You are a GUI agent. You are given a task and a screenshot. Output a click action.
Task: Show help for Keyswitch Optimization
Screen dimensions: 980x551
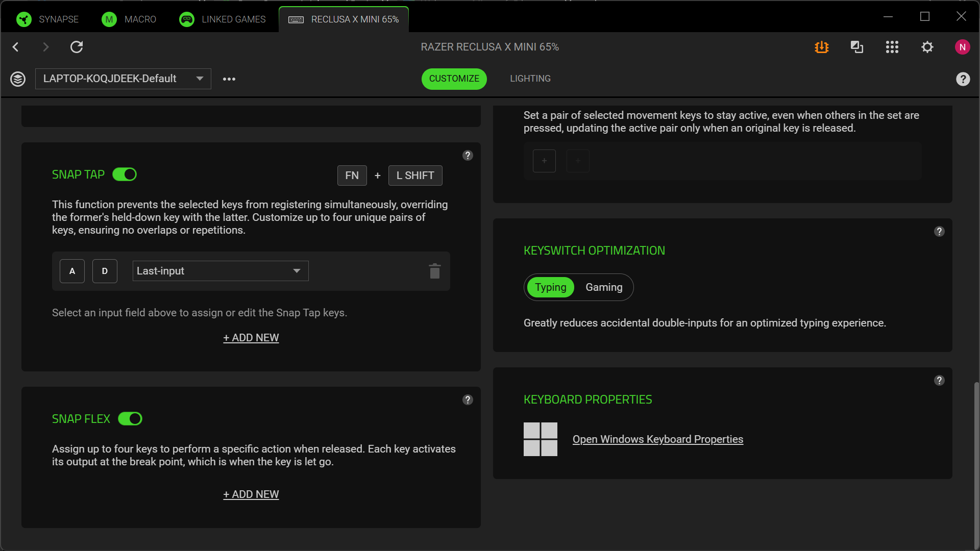pos(939,232)
